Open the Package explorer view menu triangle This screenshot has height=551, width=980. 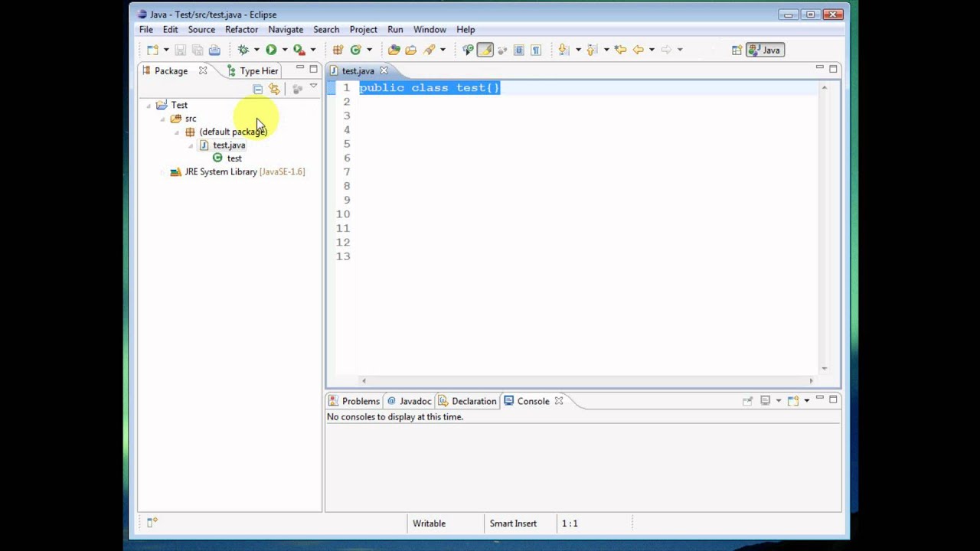313,87
